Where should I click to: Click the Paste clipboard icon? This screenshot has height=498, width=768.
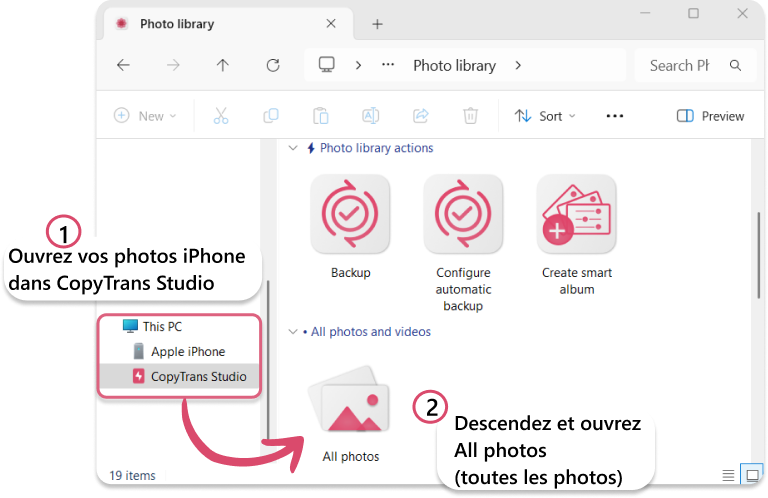point(321,116)
